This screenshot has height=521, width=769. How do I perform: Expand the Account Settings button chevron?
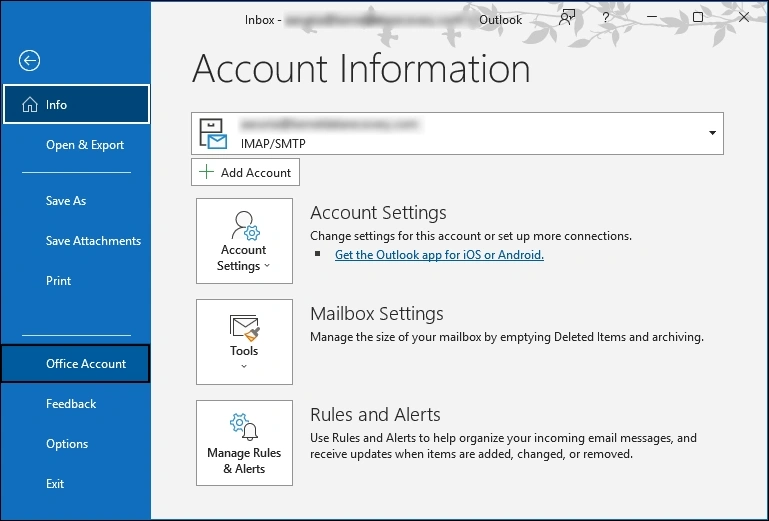267,265
